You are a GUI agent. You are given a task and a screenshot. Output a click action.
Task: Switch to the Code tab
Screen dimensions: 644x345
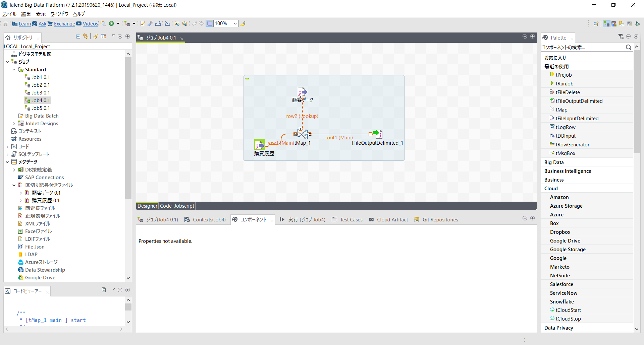tap(166, 206)
